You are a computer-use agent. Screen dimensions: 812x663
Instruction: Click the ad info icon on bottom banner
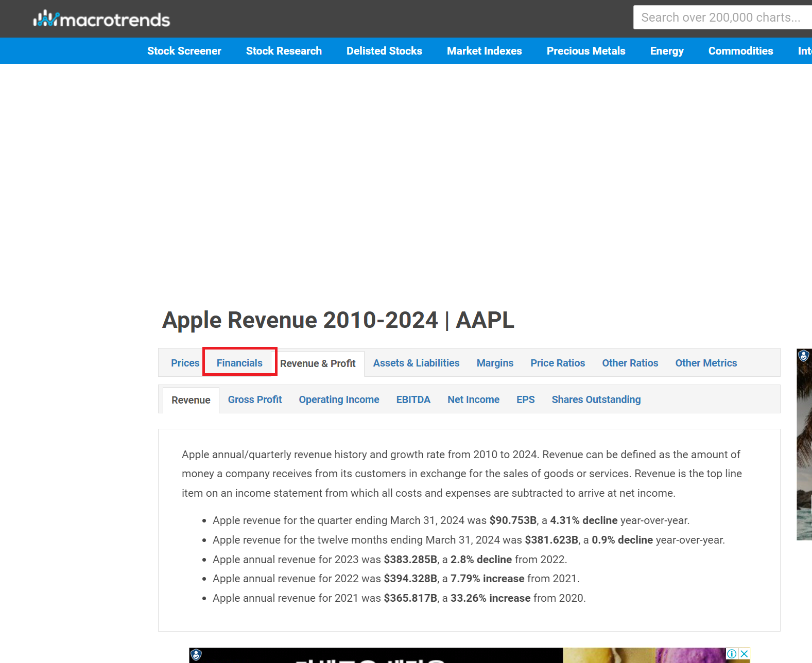(x=732, y=654)
